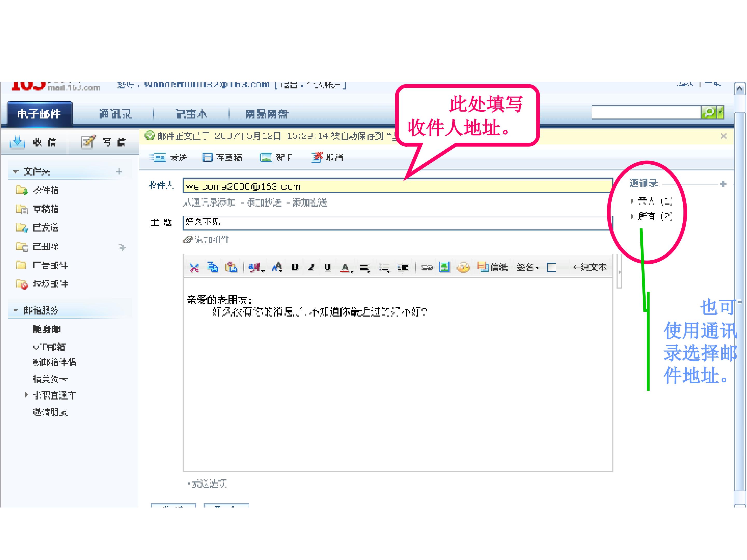Open the font color dropdown with red underline A

[347, 268]
